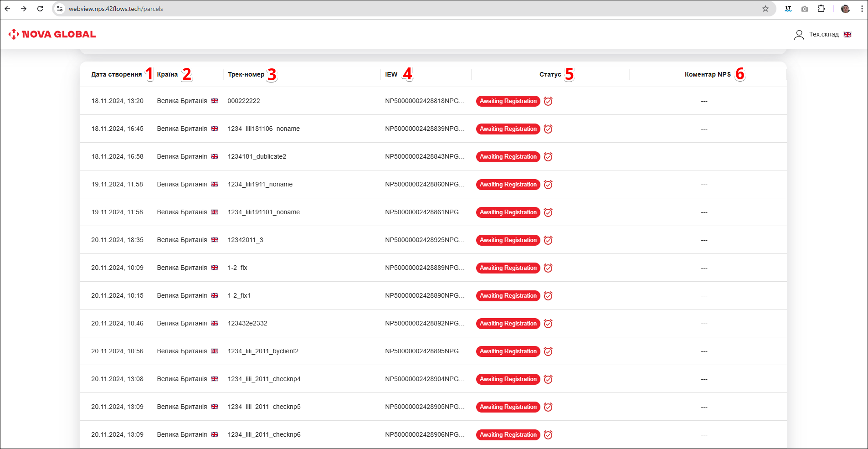Open the Chrome three-dot menu

862,9
